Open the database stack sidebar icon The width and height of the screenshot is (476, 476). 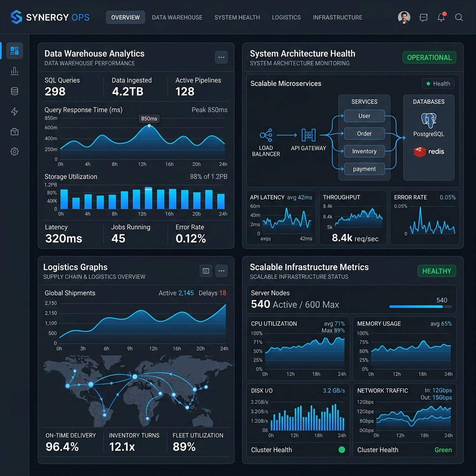coord(14,91)
